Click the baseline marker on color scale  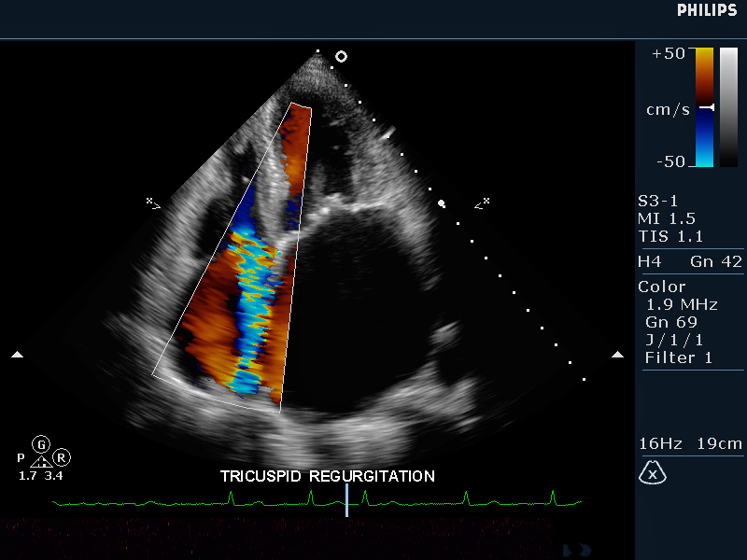click(707, 107)
